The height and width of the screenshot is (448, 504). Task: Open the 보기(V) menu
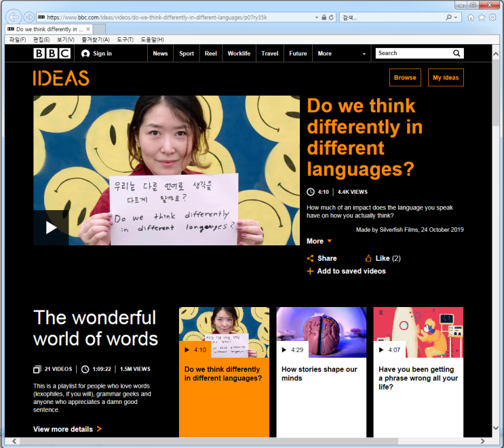[x=66, y=39]
